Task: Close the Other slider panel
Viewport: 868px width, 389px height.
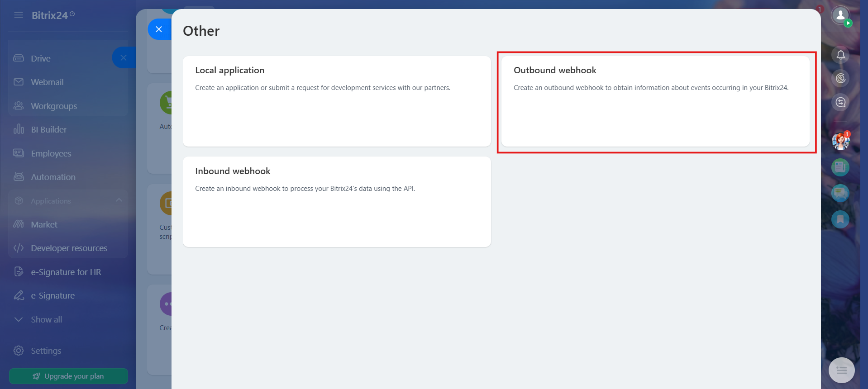Action: click(x=159, y=29)
